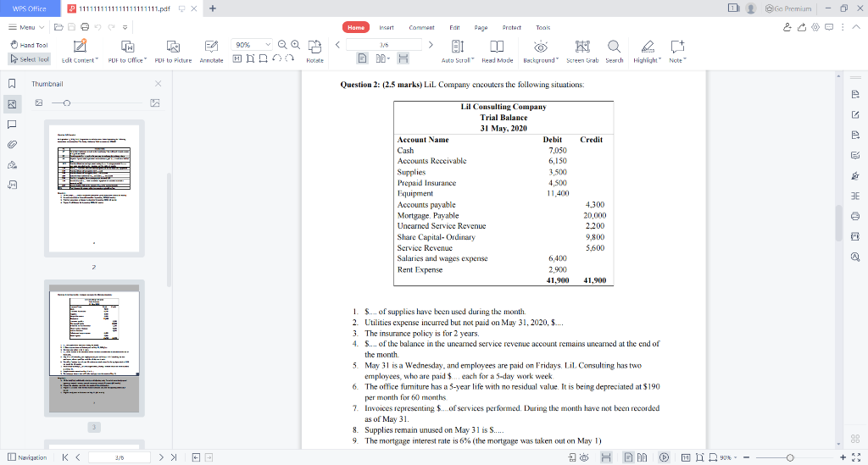
Task: Open the Tools tab
Action: pyautogui.click(x=543, y=27)
